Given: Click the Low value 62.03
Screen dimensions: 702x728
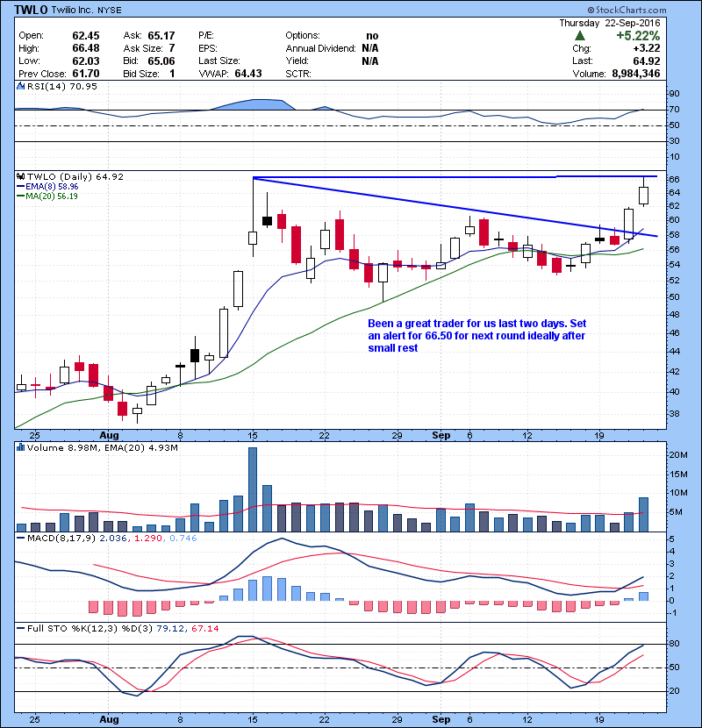Looking at the screenshot, I should 86,61.
